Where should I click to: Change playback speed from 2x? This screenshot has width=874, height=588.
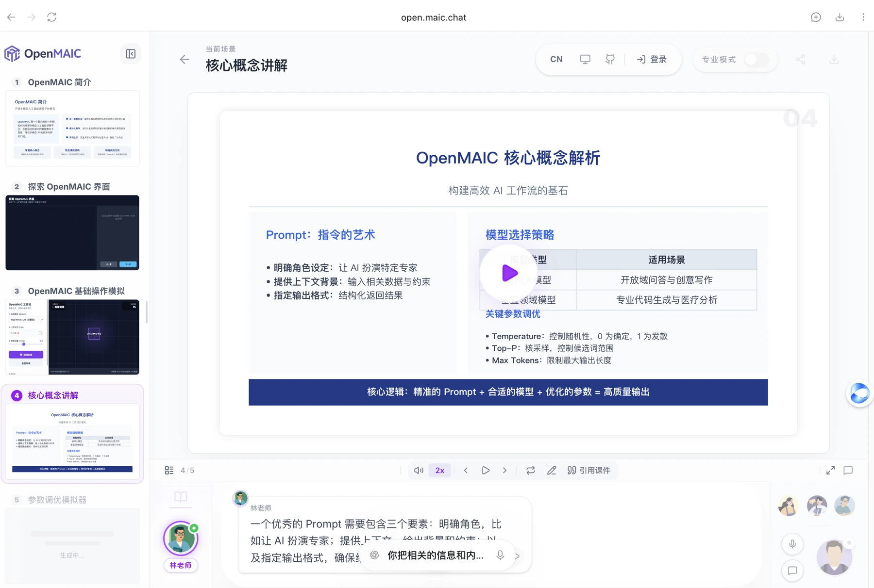coord(440,470)
